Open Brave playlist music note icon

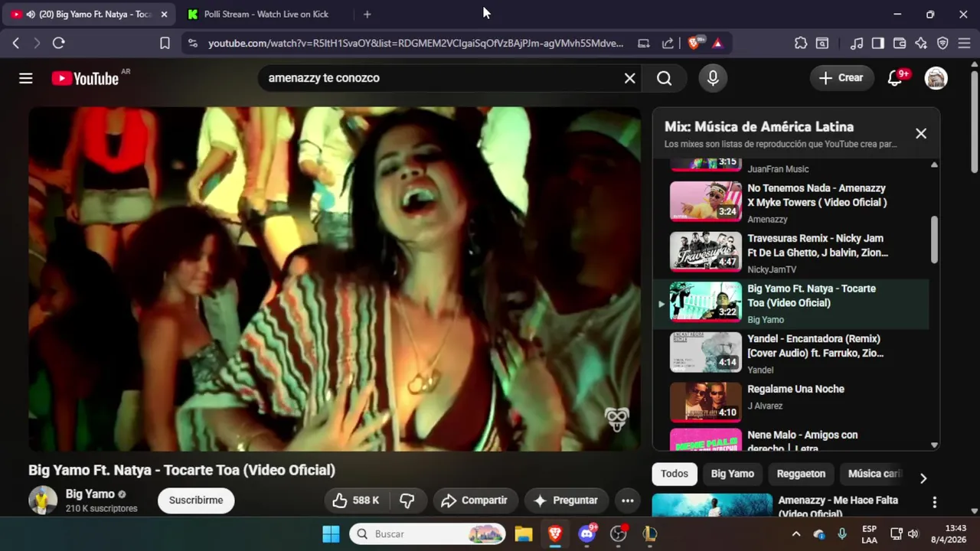[x=857, y=44]
